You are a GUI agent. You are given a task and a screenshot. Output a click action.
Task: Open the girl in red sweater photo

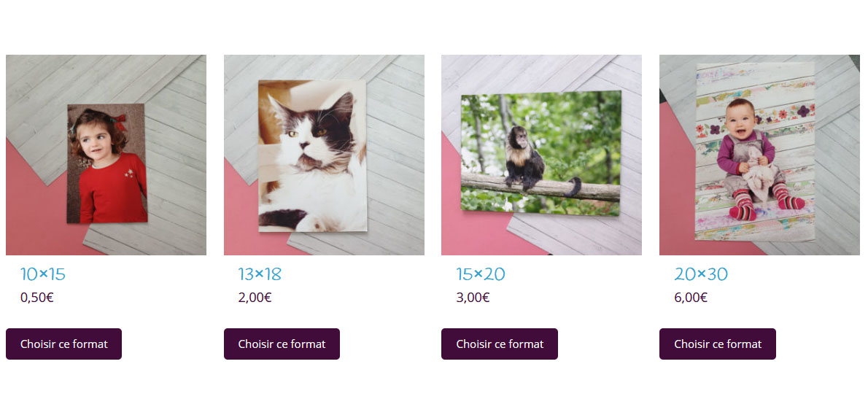pyautogui.click(x=106, y=155)
